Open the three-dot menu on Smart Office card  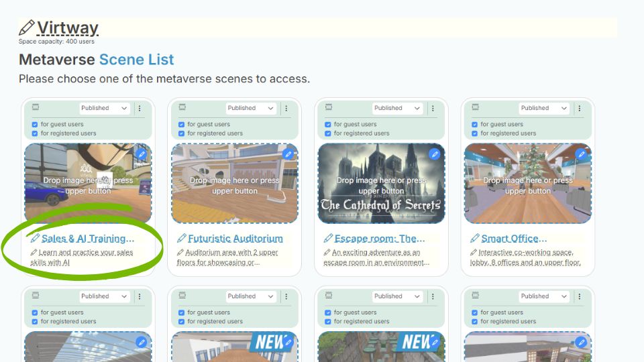coord(580,109)
